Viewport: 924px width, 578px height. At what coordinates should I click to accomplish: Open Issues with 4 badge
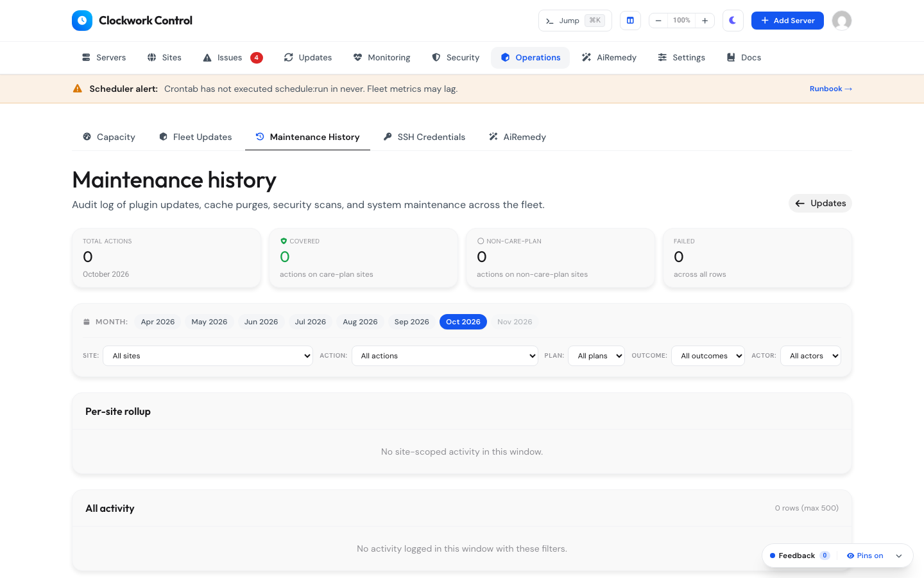click(x=232, y=58)
